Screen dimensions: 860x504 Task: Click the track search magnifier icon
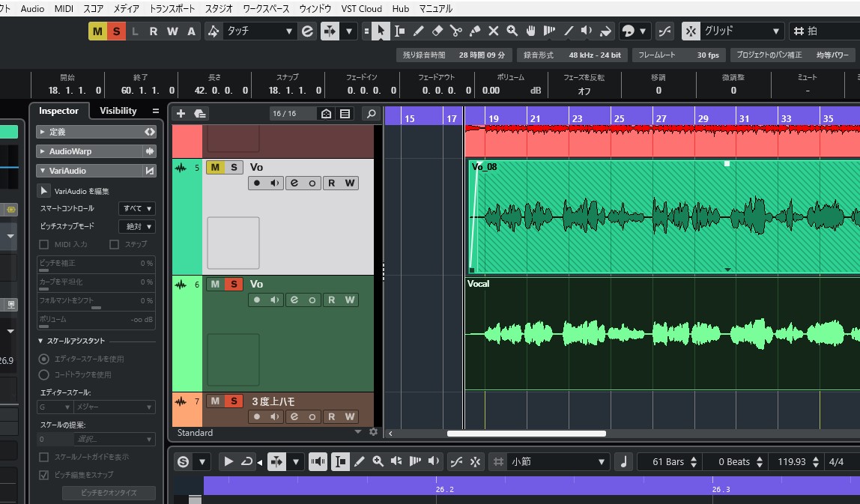(372, 114)
